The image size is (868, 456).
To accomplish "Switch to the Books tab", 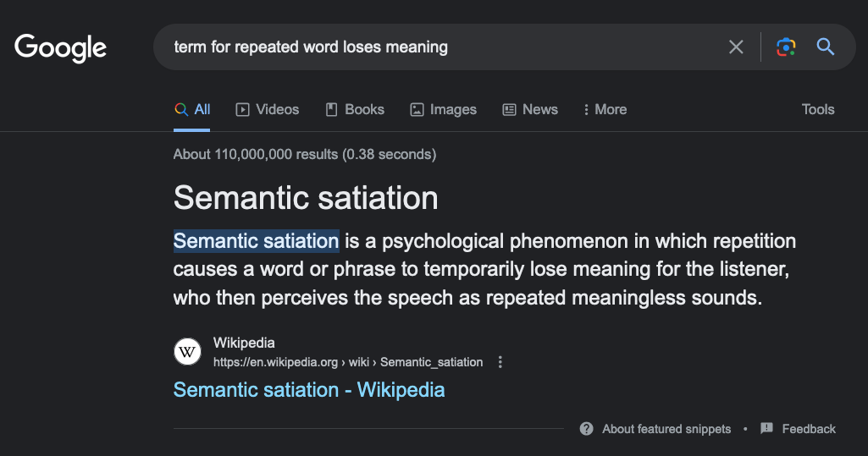I will (354, 109).
